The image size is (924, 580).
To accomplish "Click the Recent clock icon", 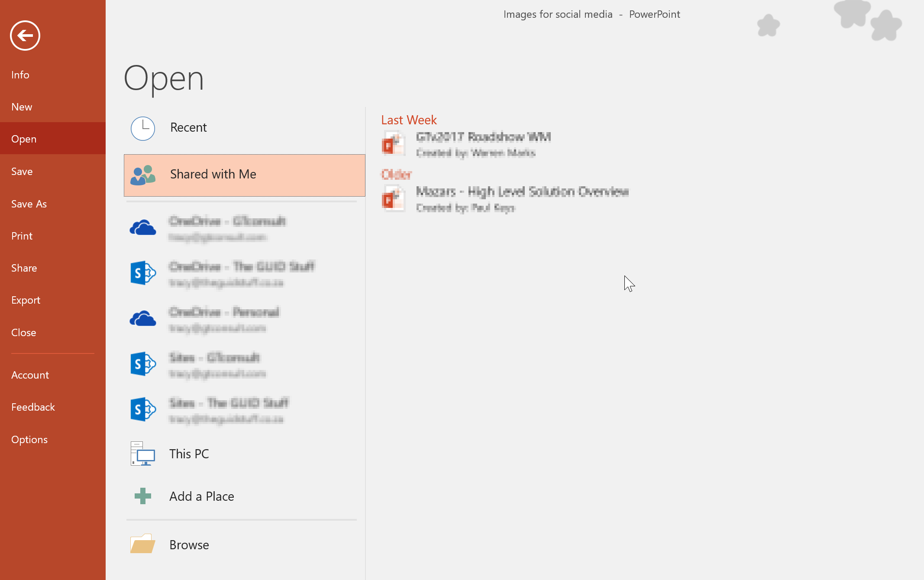I will click(x=143, y=128).
